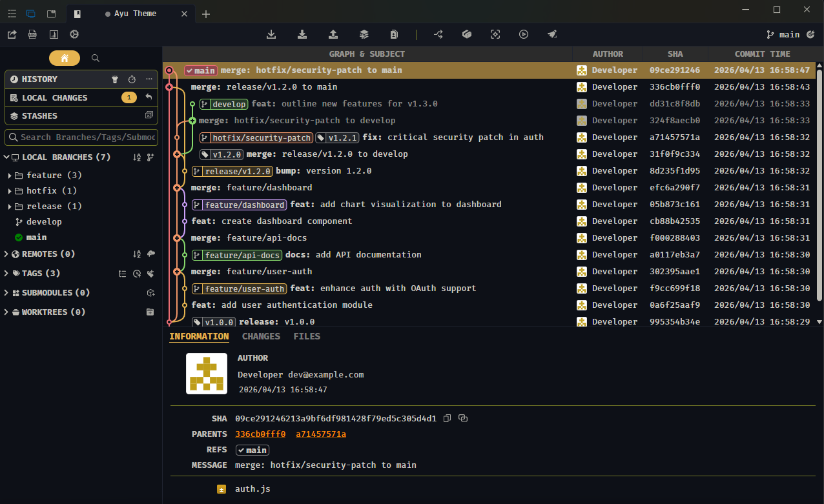824x504 pixels.
Task: Copy the full SHA using copy icon
Action: [448, 418]
